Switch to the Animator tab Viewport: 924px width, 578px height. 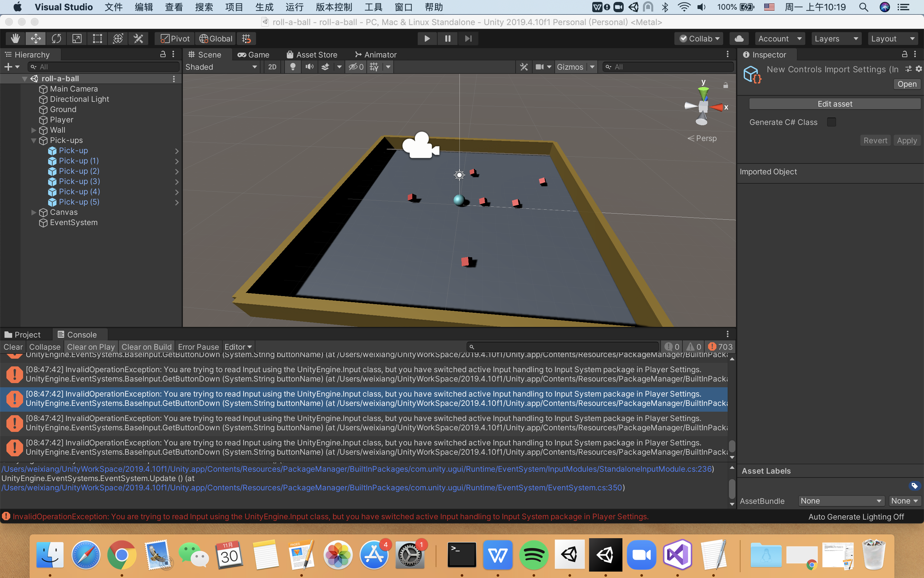(376, 55)
